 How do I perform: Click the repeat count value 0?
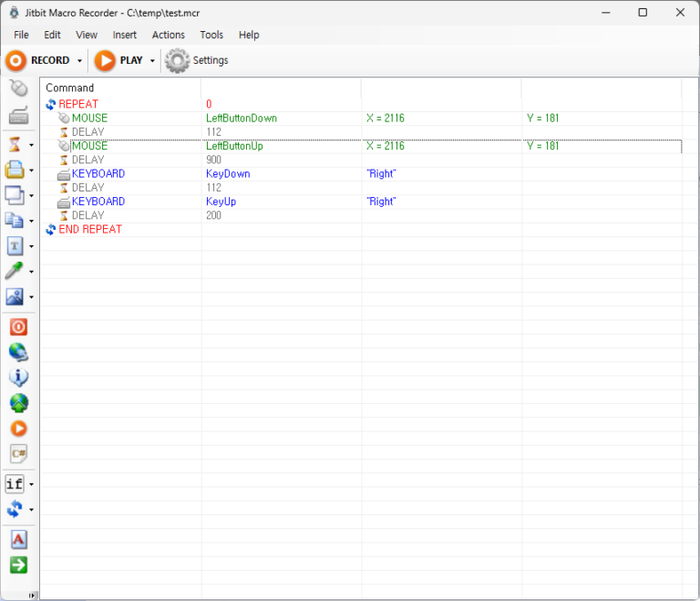pos(209,104)
